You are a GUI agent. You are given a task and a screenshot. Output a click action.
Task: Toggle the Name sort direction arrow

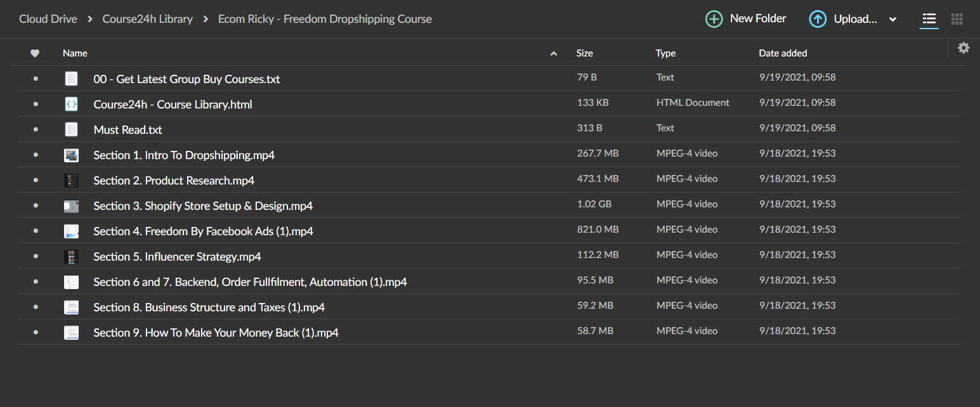click(x=554, y=54)
